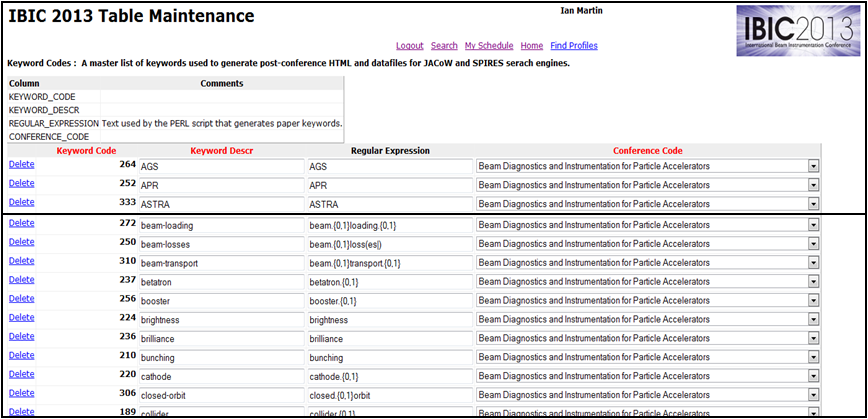Edit the beam-loading Keyword Descr field

tap(221, 225)
